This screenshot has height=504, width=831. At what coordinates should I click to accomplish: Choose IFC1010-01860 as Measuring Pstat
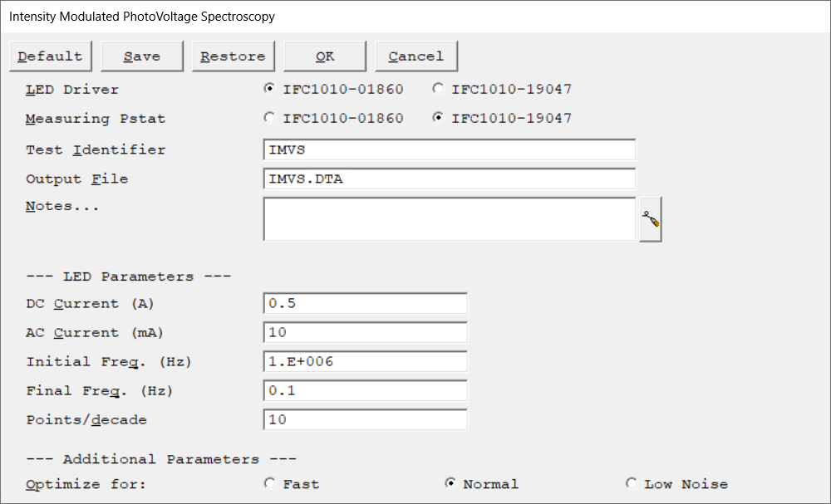click(269, 118)
